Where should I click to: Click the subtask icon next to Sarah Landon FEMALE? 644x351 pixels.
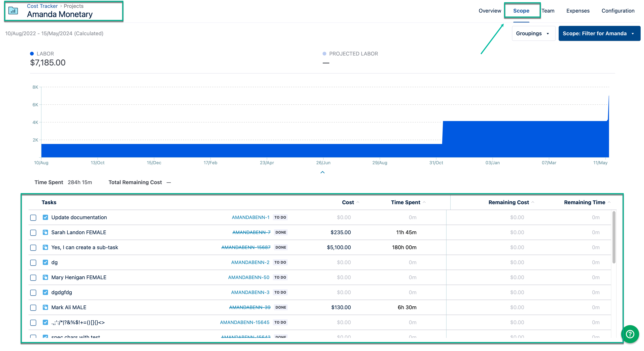[x=45, y=232]
